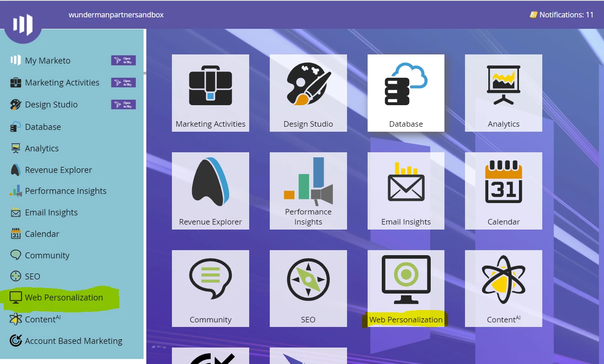This screenshot has width=604, height=364.
Task: Choose Calendar in the sidebar
Action: 35,234
